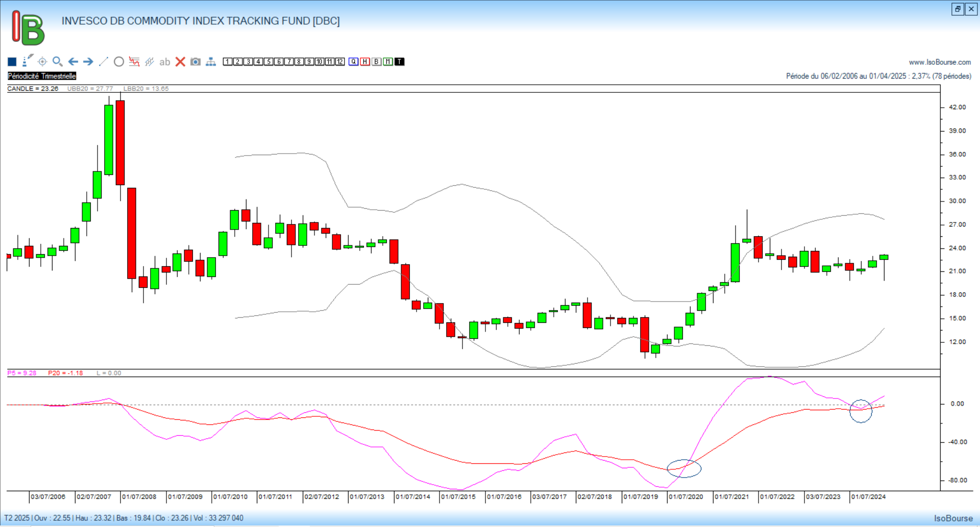Select the circle drawing tool

[119, 62]
